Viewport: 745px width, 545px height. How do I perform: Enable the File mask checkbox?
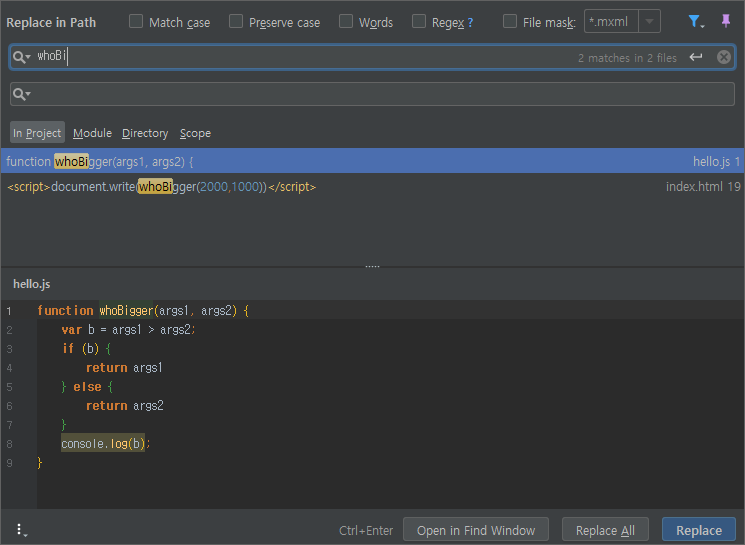510,21
